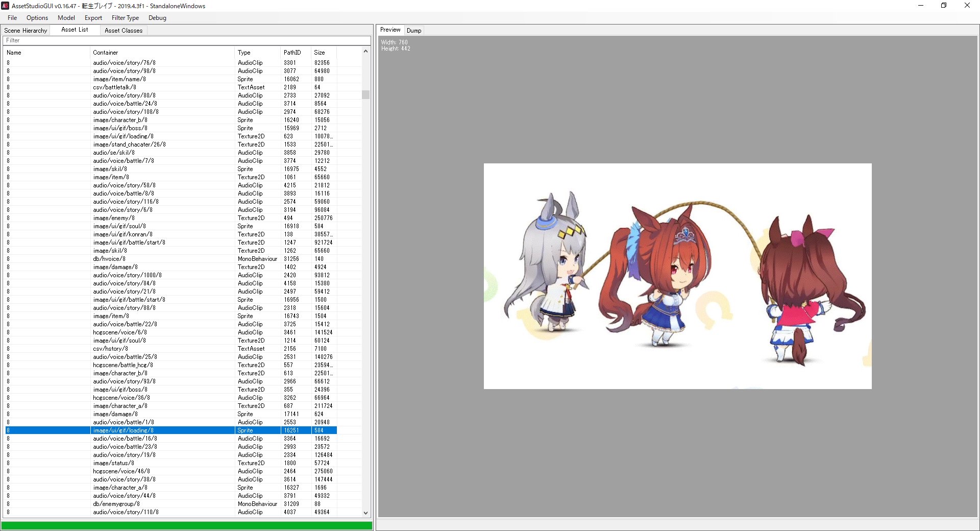
Task: Select row image/ui/gif/konran/8
Action: tap(171, 234)
